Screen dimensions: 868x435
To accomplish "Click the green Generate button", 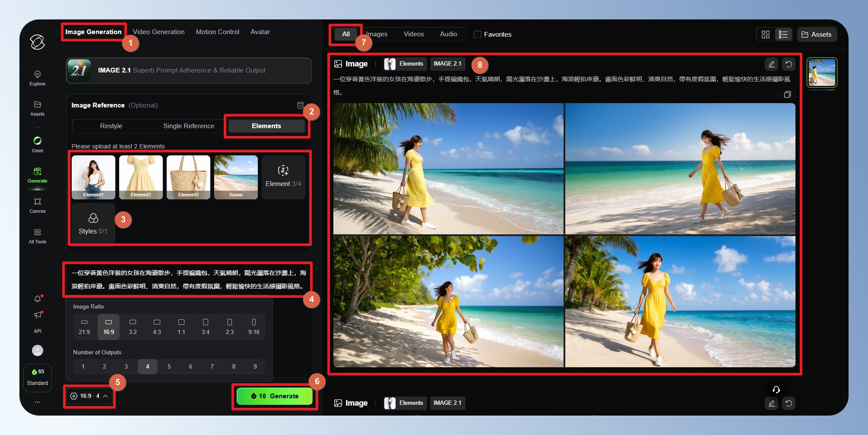I will pos(275,396).
